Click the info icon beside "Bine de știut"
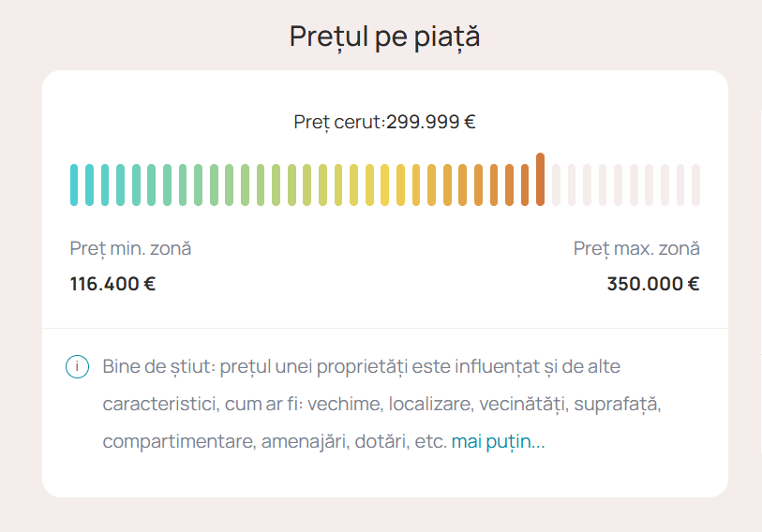The image size is (762, 532). click(x=77, y=366)
